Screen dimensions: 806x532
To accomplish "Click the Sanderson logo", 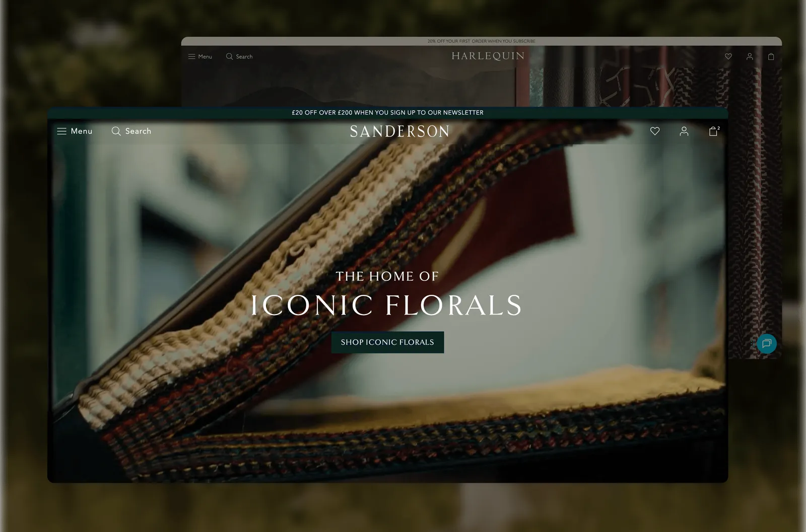I will point(399,131).
